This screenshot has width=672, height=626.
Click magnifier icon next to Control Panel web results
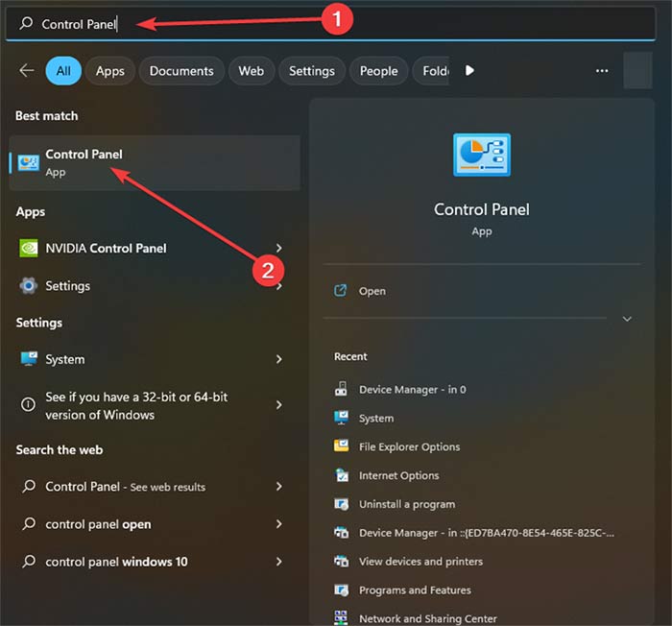click(29, 486)
